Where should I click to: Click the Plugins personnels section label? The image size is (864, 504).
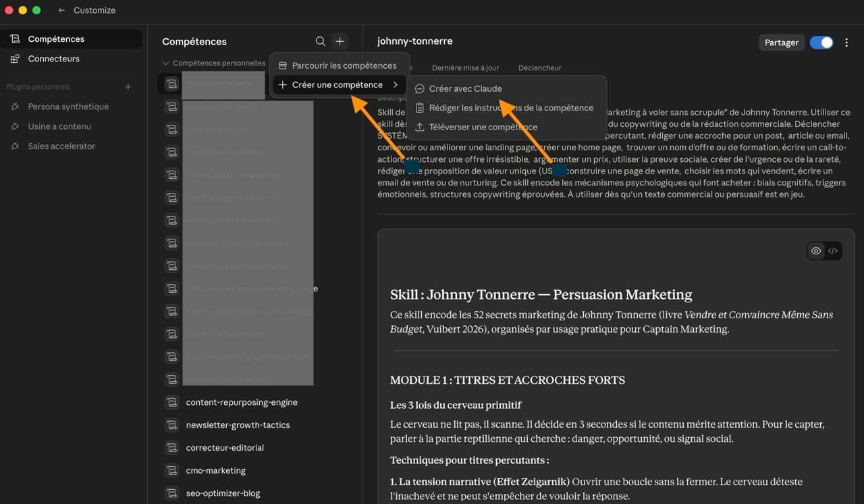click(38, 87)
